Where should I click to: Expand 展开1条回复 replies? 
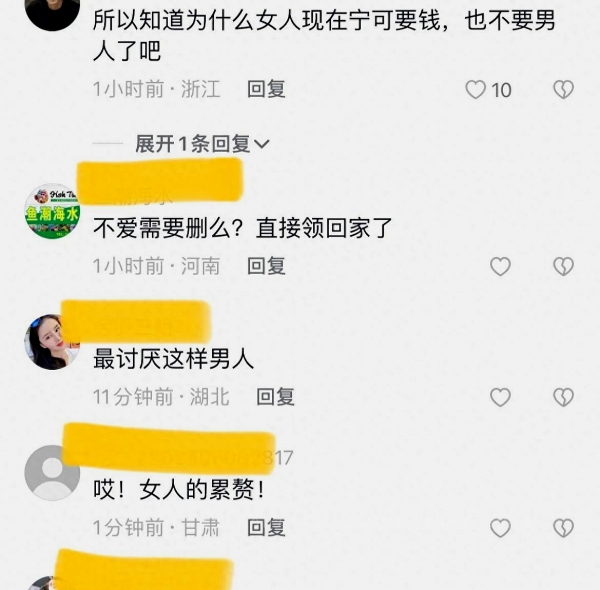tap(202, 144)
